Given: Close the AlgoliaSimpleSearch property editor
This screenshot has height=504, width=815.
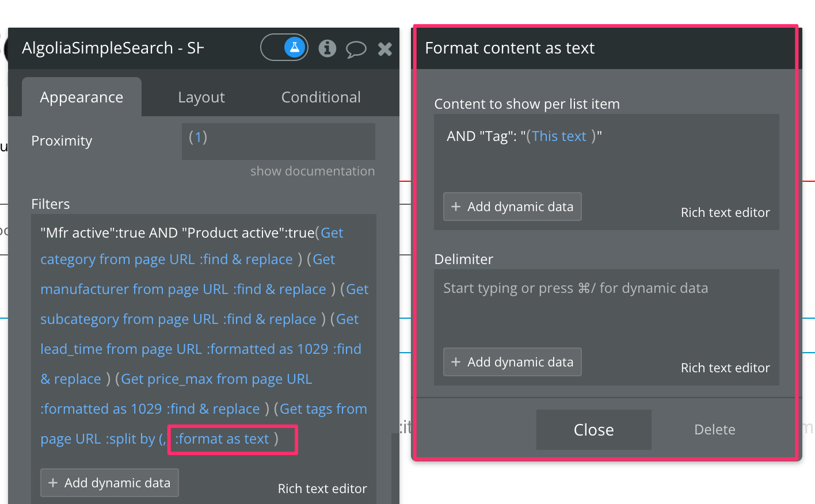Looking at the screenshot, I should point(385,49).
